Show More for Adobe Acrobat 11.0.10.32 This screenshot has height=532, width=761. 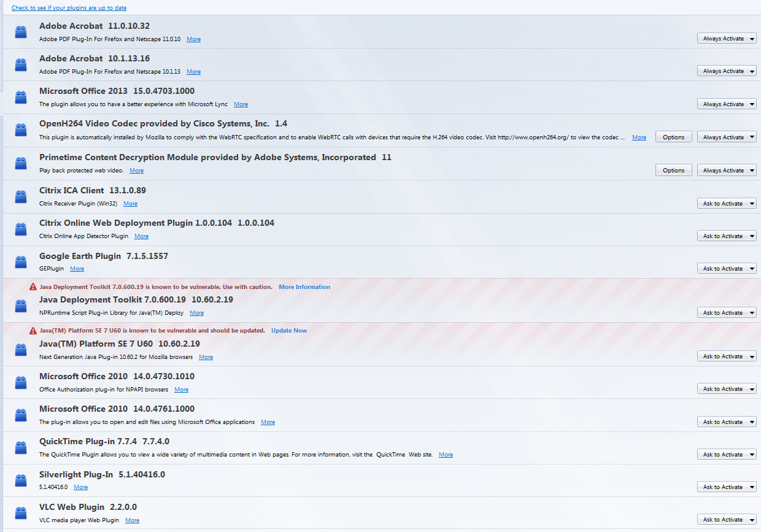(193, 39)
